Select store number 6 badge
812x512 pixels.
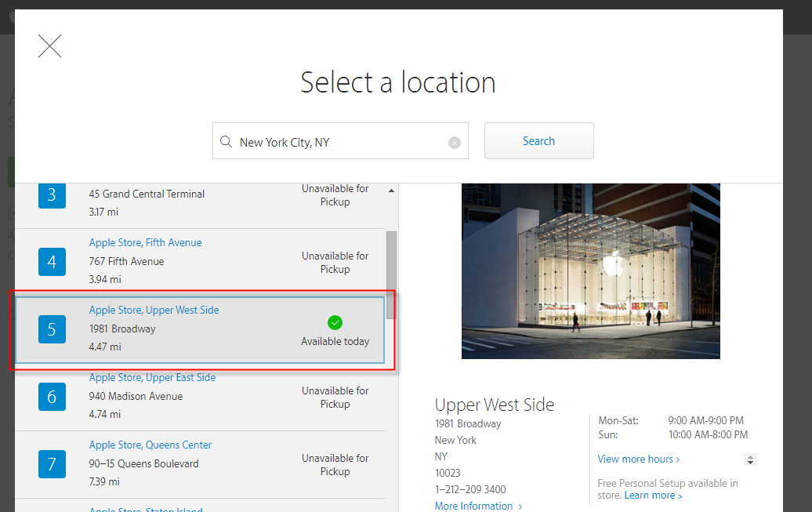tap(52, 397)
